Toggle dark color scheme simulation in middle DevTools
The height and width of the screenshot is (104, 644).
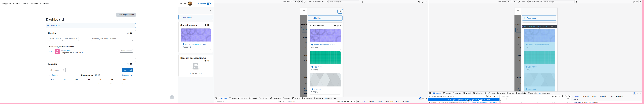(x=352, y=102)
